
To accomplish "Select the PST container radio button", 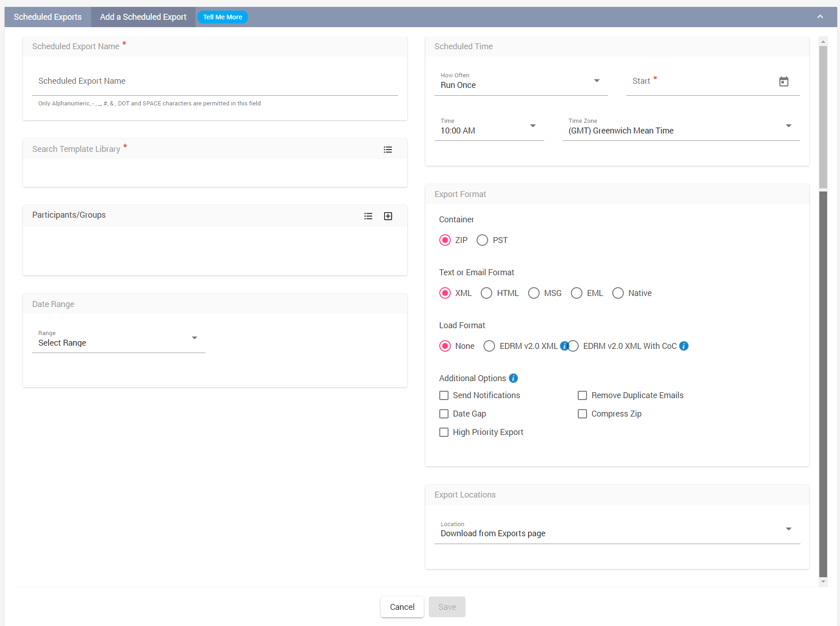I will click(x=482, y=240).
